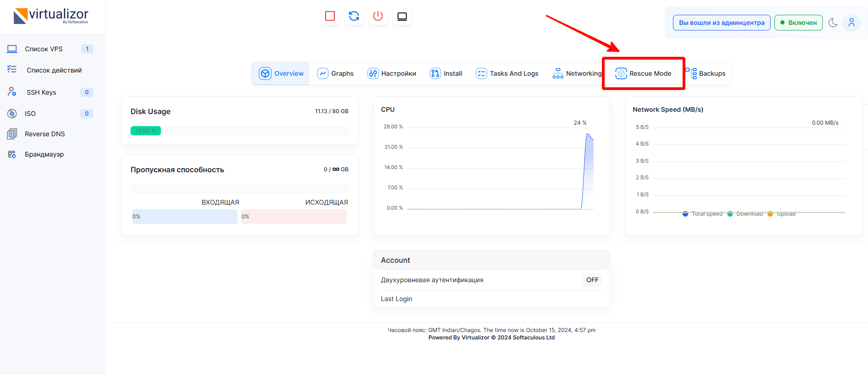Image resolution: width=868 pixels, height=375 pixels.
Task: Switch to the Tasks And Logs tab
Action: click(507, 73)
